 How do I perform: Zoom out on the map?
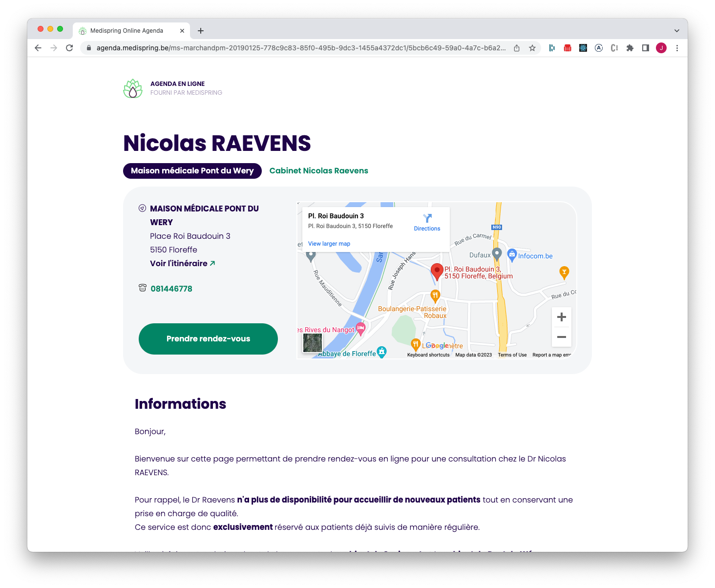(562, 337)
